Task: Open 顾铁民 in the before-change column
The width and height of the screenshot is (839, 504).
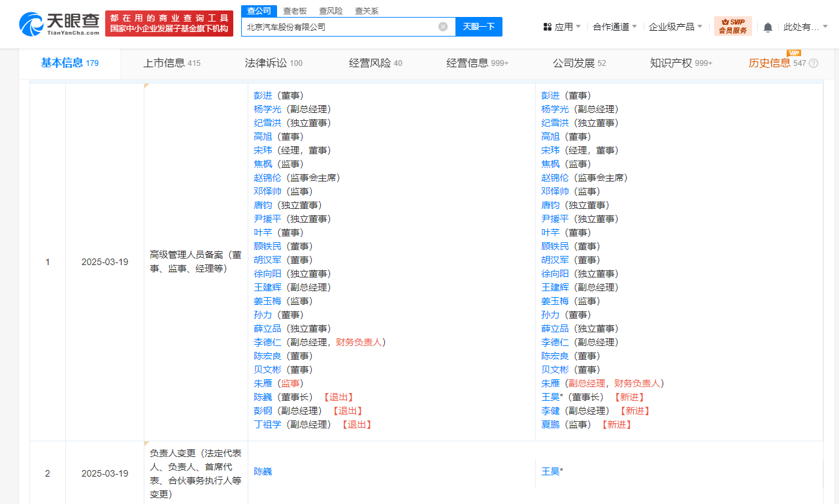Action: 268,246
